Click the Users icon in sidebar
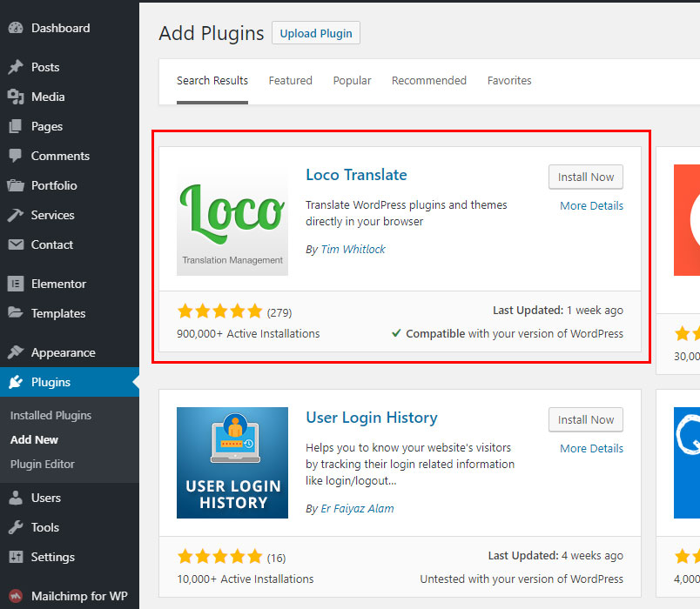Viewport: 700px width, 609px height. pyautogui.click(x=15, y=498)
